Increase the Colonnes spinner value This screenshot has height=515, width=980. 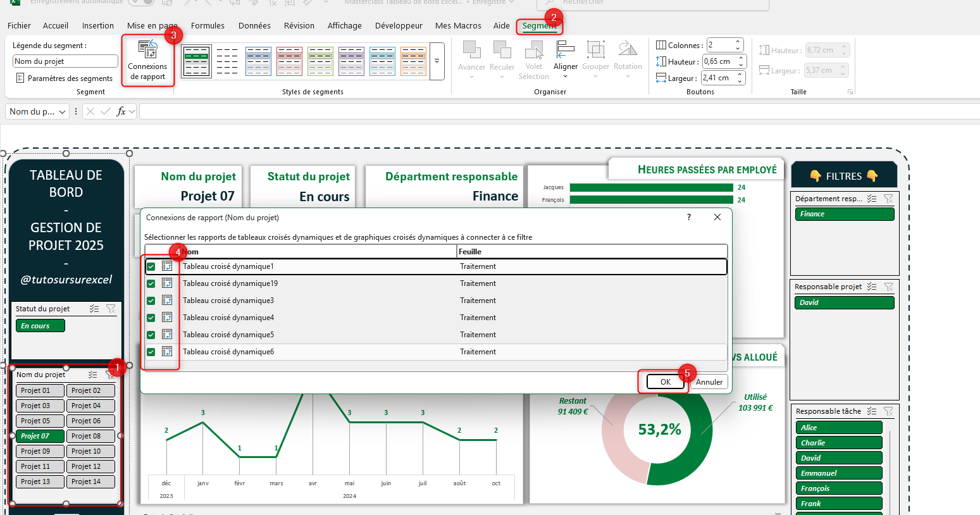click(x=738, y=42)
